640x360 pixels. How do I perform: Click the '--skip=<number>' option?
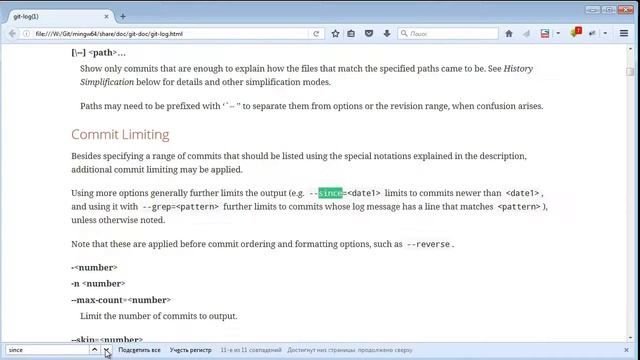click(x=107, y=339)
